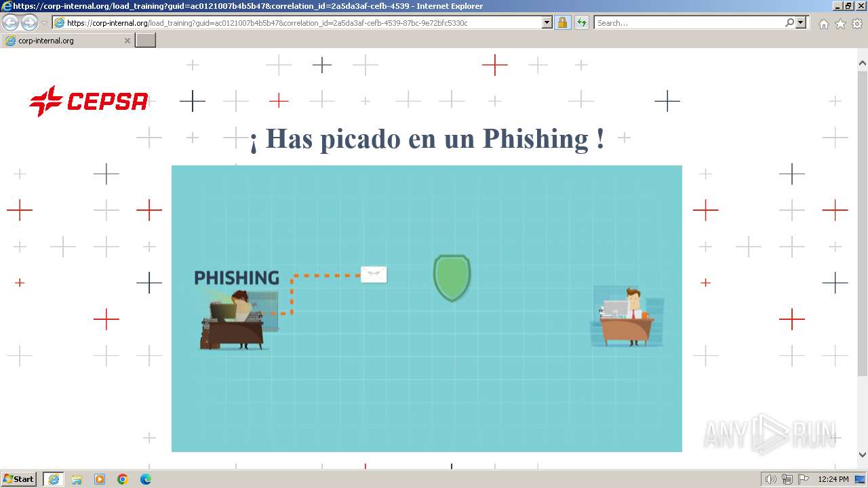The height and width of the screenshot is (488, 868).
Task: Restore down the Internet Explorer window
Action: click(x=848, y=6)
